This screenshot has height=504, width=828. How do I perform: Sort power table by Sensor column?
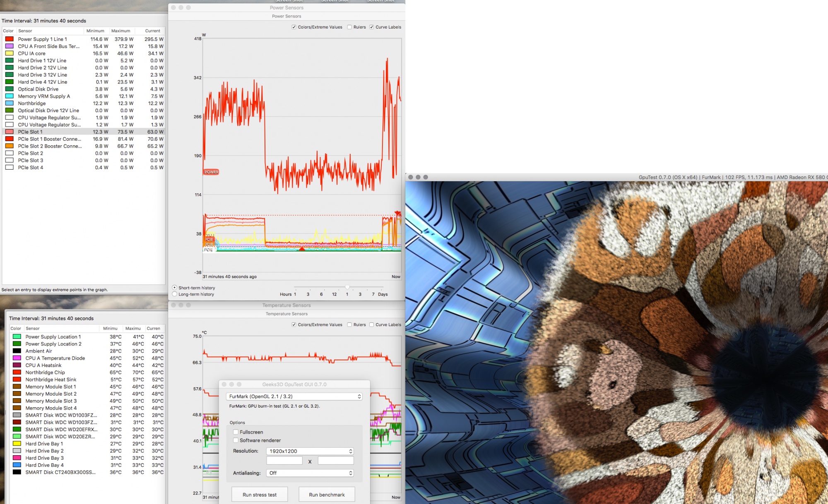pyautogui.click(x=50, y=31)
